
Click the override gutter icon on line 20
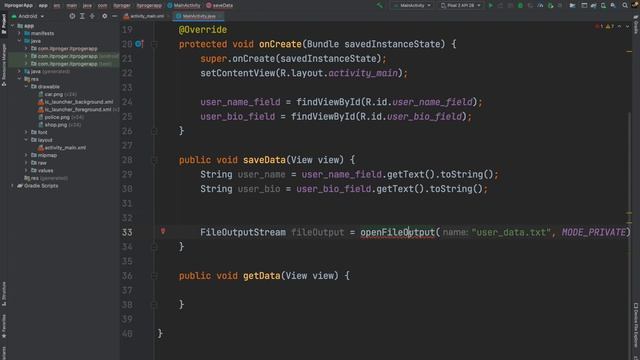pyautogui.click(x=139, y=44)
